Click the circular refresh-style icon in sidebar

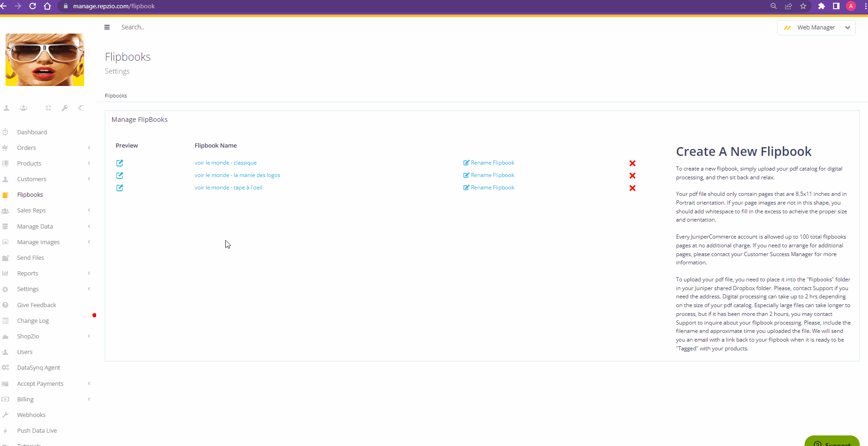click(x=48, y=108)
